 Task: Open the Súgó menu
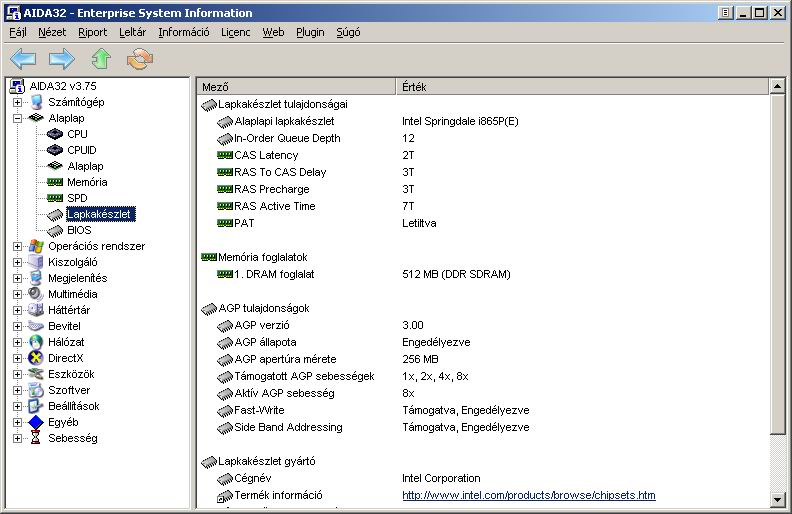click(x=349, y=32)
